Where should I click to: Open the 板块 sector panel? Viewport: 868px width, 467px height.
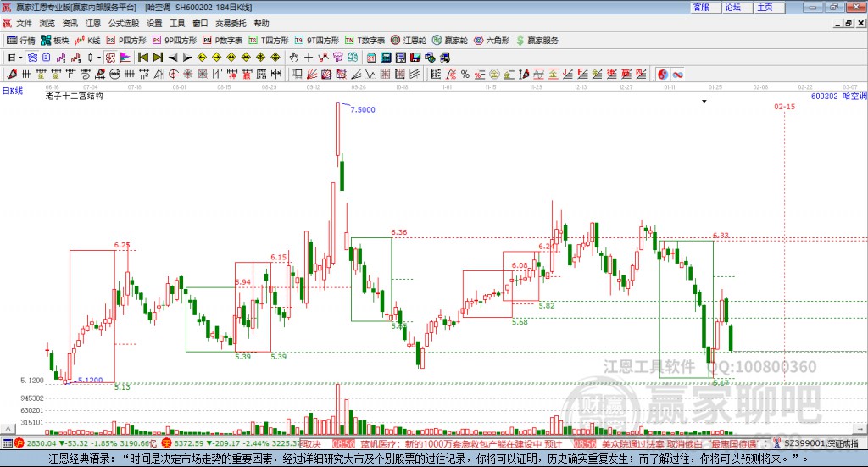[54, 41]
